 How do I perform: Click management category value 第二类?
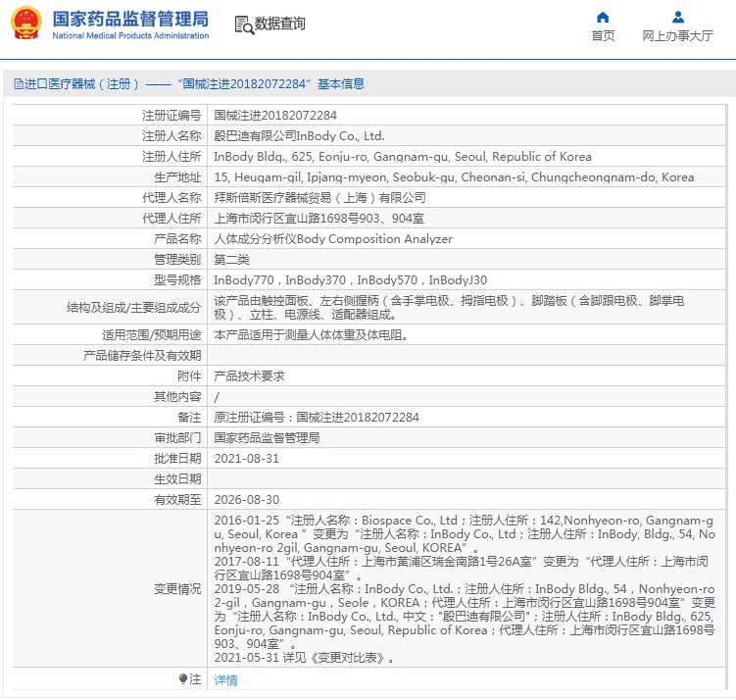click(231, 260)
